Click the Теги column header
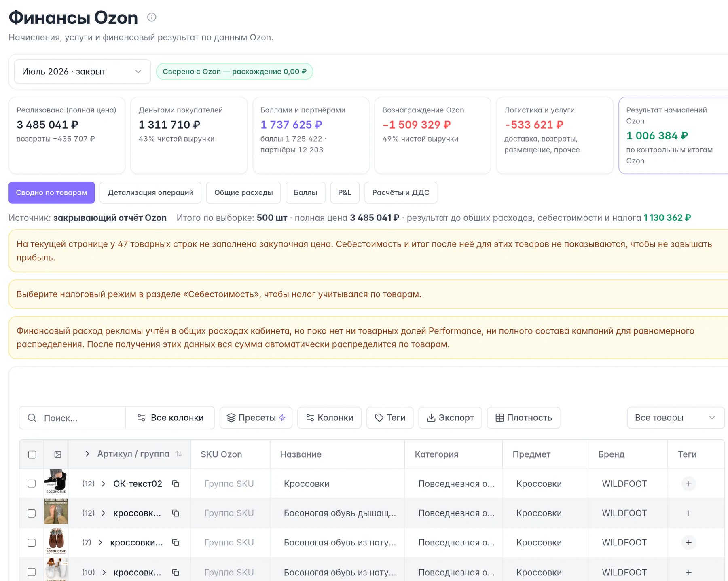728x581 pixels. pyautogui.click(x=687, y=454)
